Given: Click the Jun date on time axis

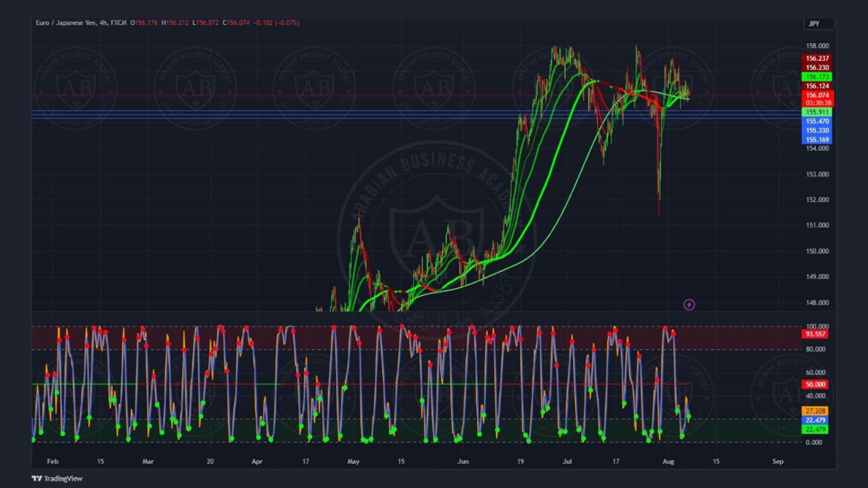Looking at the screenshot, I should [463, 461].
